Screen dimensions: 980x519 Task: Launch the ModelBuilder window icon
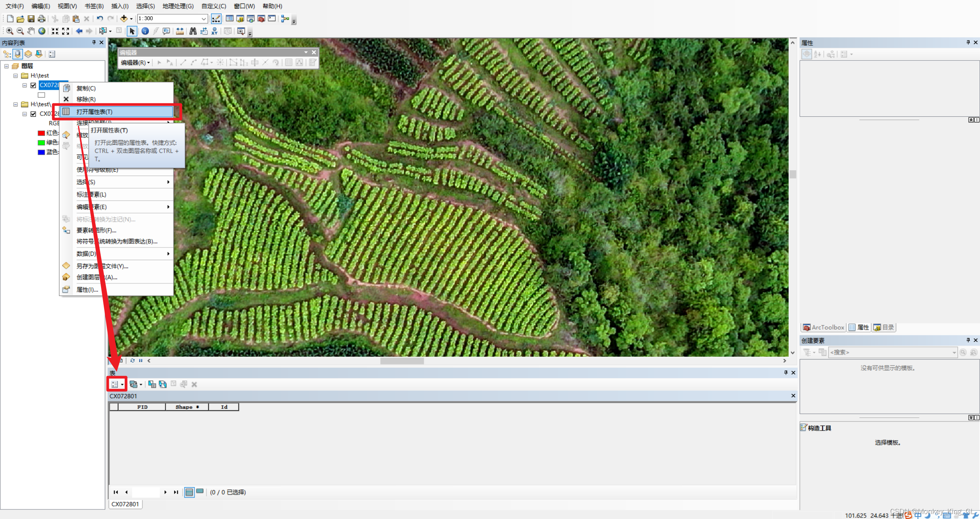[285, 18]
